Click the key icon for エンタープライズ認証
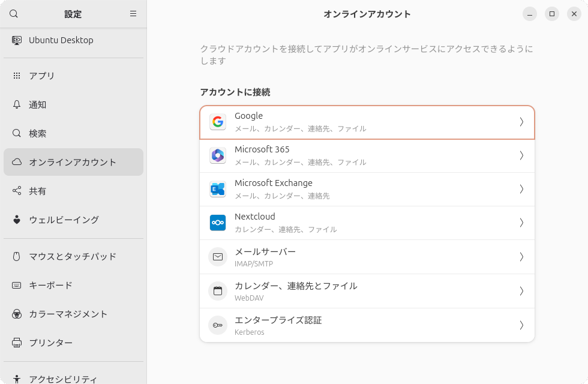Viewport: 588px width, 384px height. 218,325
